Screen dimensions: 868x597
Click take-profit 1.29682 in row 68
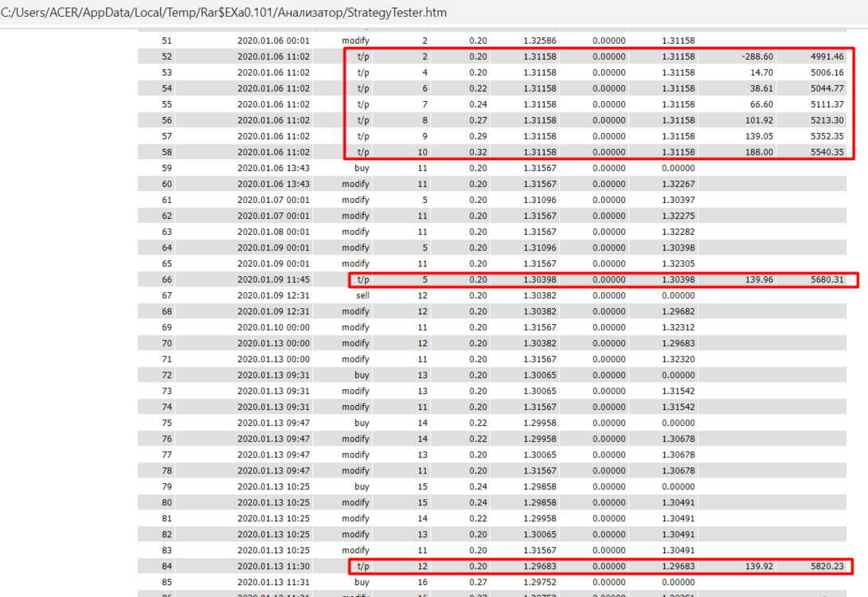click(x=678, y=311)
